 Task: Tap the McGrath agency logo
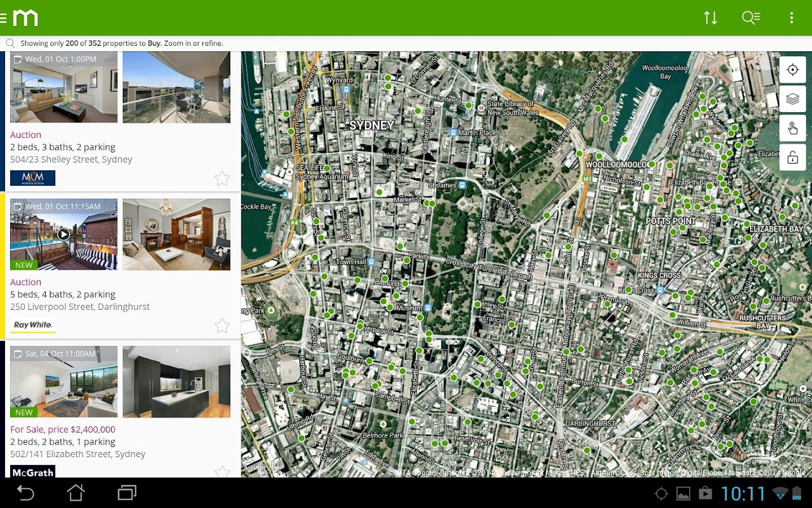[x=32, y=473]
